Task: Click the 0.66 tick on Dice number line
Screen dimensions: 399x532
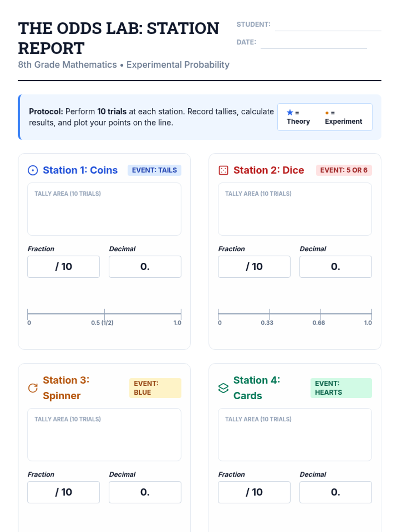Action: (x=321, y=314)
